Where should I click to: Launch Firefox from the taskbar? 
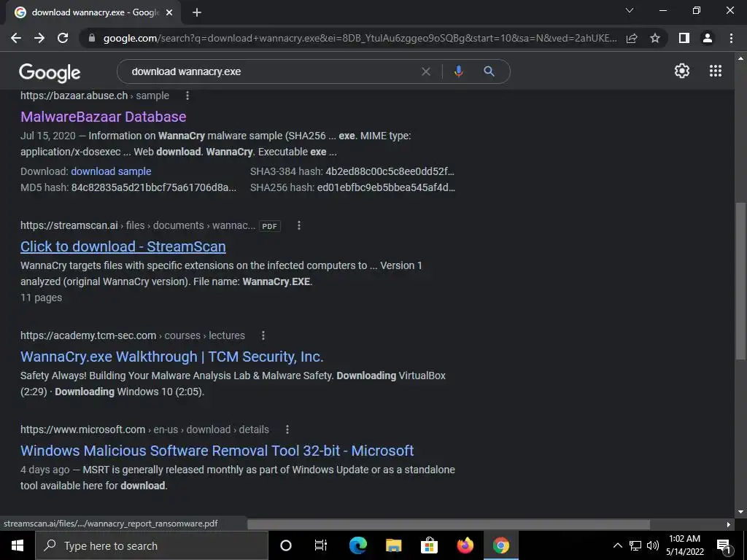coord(465,545)
